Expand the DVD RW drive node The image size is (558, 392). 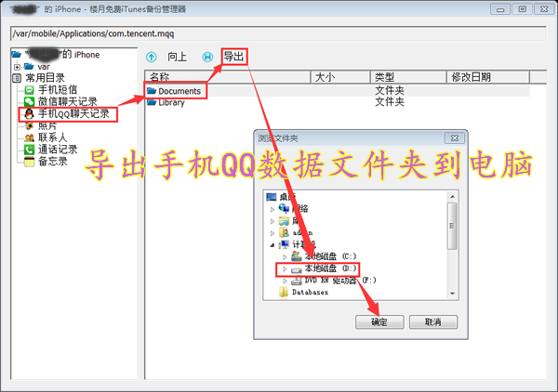pos(285,281)
